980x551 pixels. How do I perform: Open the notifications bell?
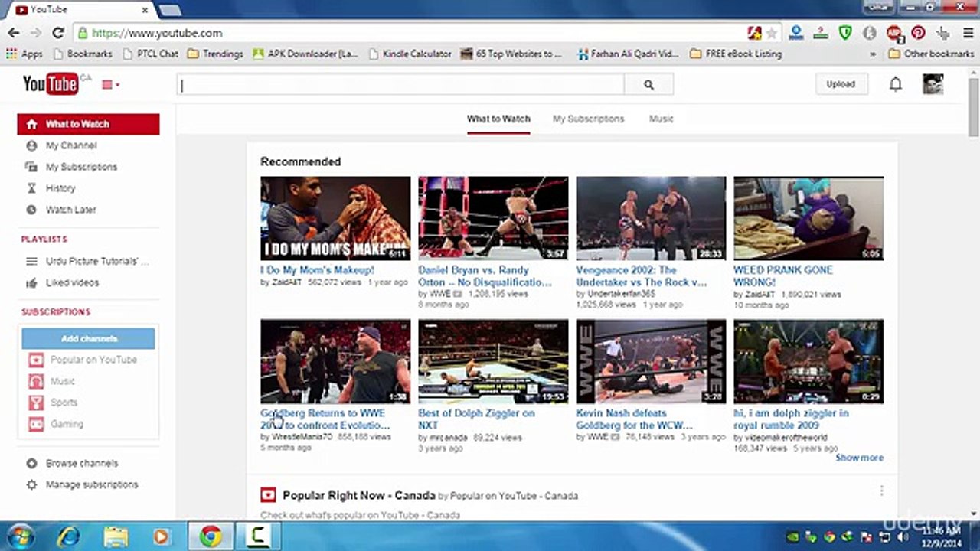coord(895,84)
